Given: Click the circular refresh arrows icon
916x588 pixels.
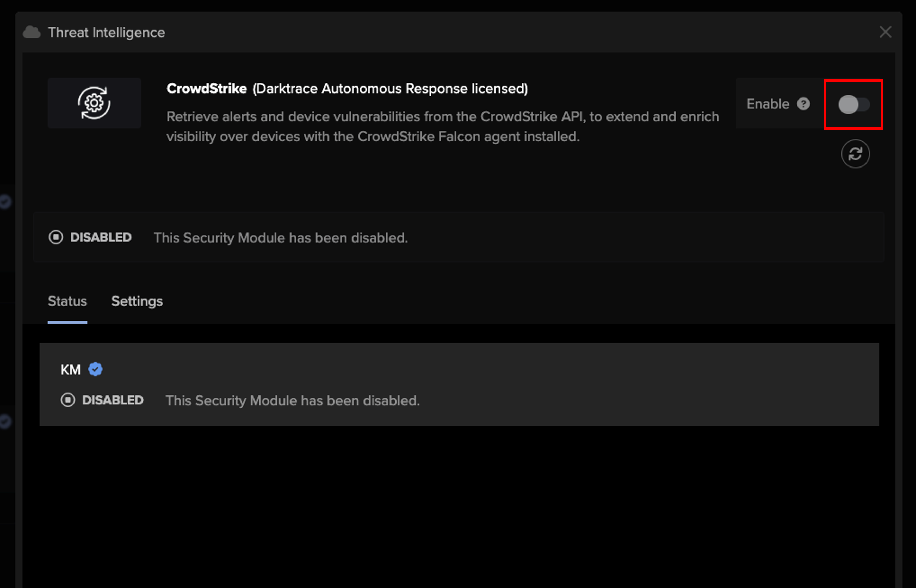Looking at the screenshot, I should point(855,154).
